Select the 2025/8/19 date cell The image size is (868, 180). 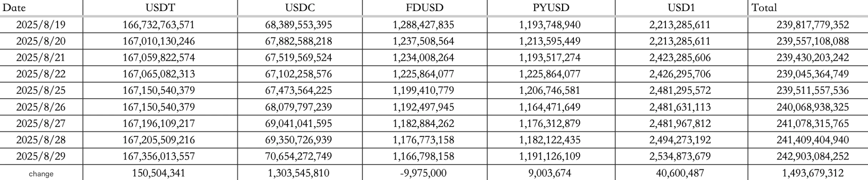tap(41, 25)
